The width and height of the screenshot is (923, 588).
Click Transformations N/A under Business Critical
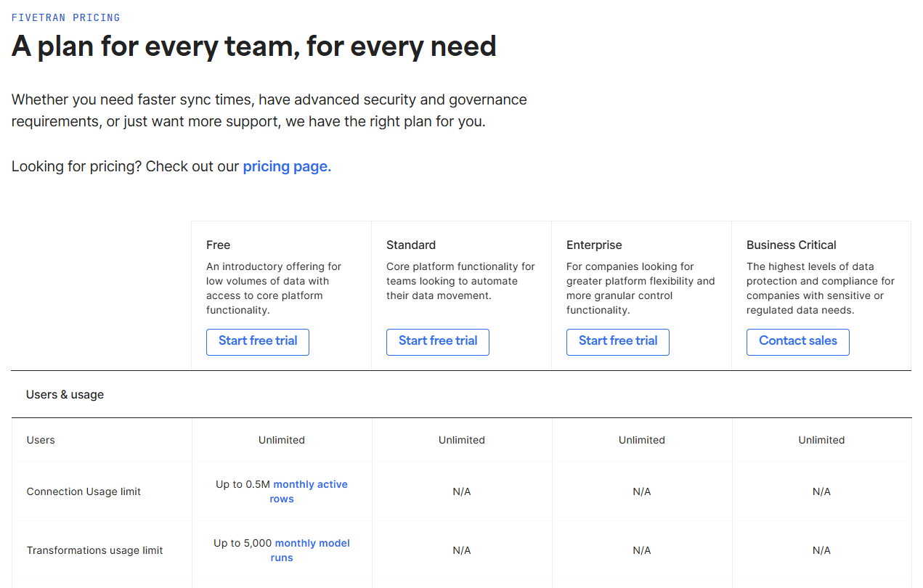(x=822, y=550)
